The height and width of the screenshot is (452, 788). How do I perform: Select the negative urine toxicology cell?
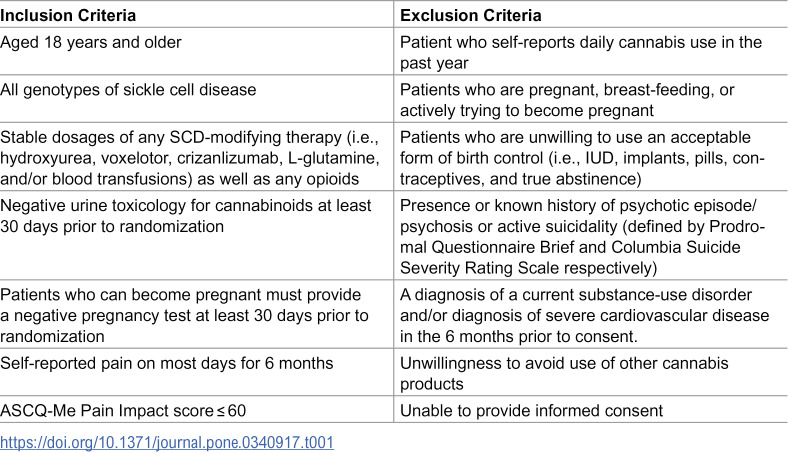196,235
